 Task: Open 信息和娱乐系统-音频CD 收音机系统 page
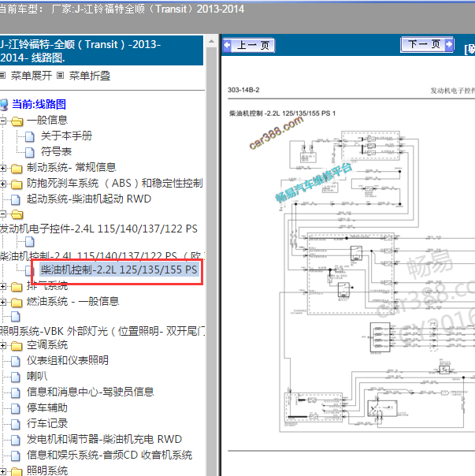point(109,455)
